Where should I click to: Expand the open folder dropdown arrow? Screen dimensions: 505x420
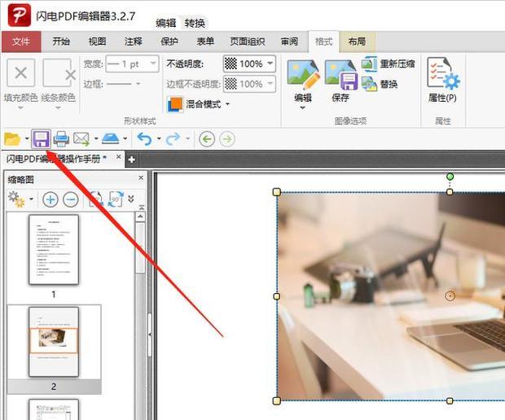(27, 139)
